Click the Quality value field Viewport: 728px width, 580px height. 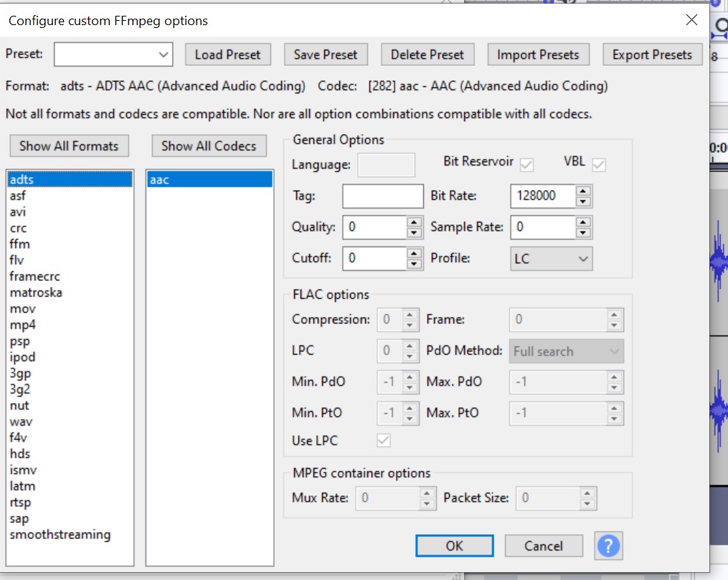[x=375, y=227]
